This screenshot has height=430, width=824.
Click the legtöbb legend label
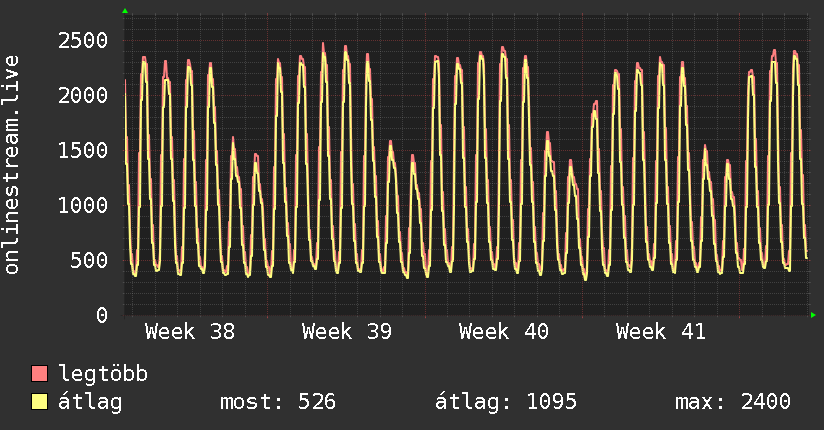point(103,374)
